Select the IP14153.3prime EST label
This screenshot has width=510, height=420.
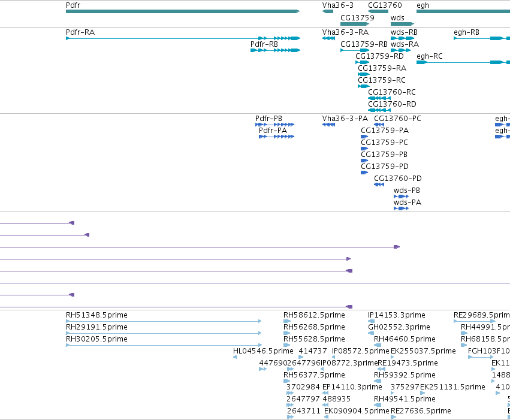(397, 315)
